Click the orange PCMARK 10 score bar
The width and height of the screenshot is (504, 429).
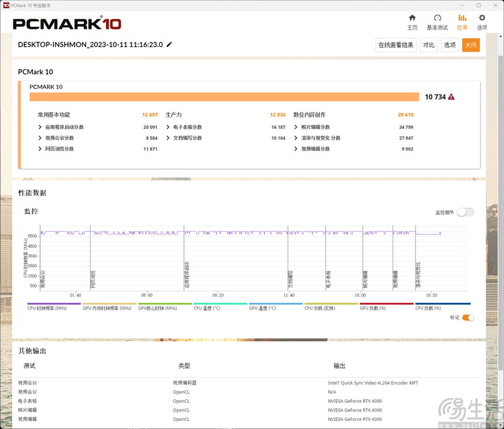point(224,97)
